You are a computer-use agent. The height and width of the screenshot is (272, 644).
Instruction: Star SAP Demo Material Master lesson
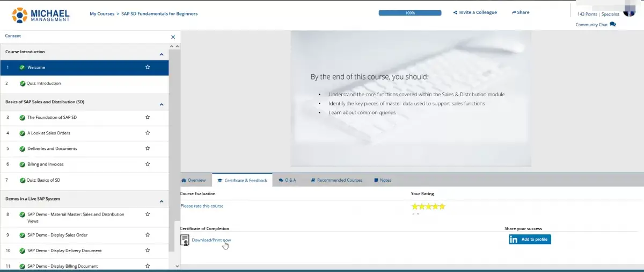point(148,214)
